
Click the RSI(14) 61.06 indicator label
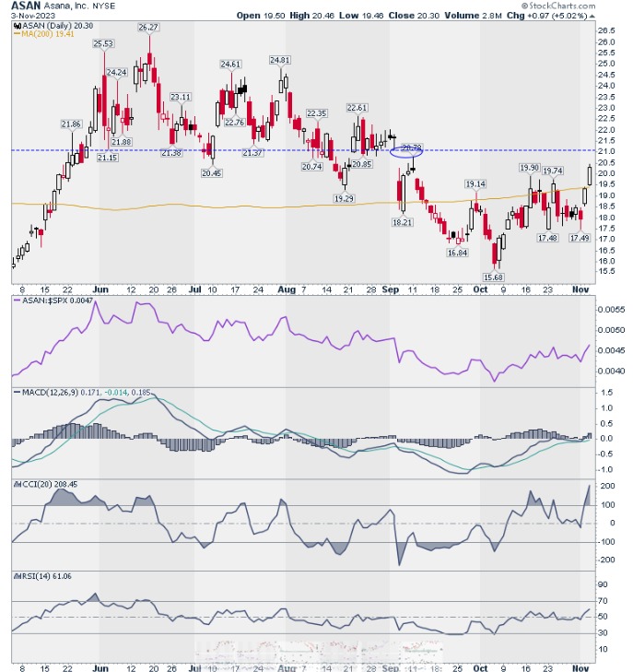(47, 576)
